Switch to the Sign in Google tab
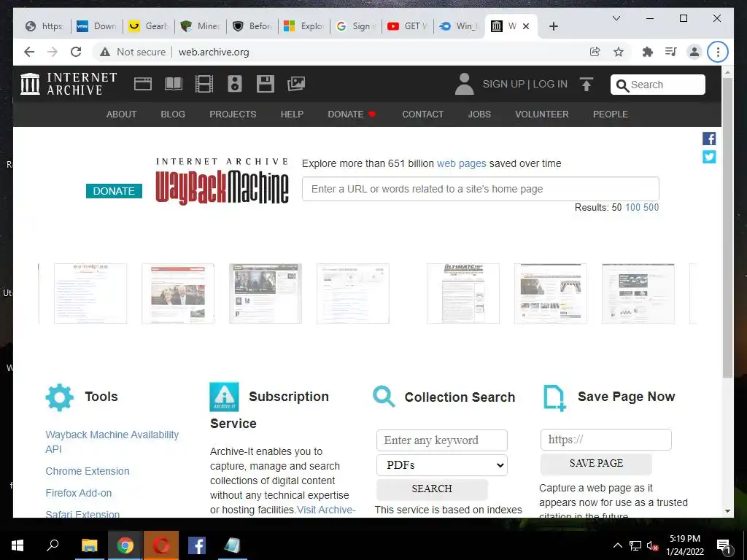The width and height of the screenshot is (747, 560). pyautogui.click(x=355, y=26)
